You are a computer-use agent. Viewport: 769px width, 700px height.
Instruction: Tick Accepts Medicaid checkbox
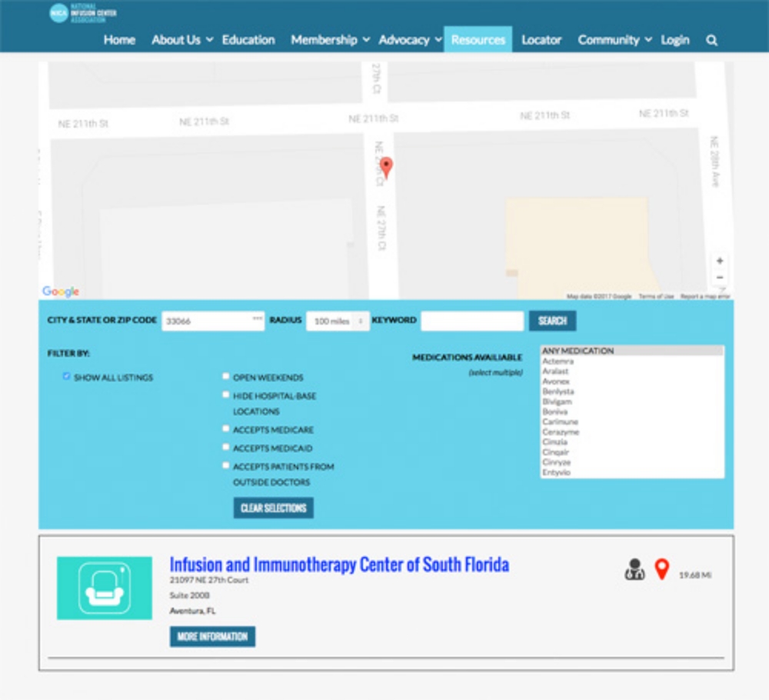click(x=225, y=448)
